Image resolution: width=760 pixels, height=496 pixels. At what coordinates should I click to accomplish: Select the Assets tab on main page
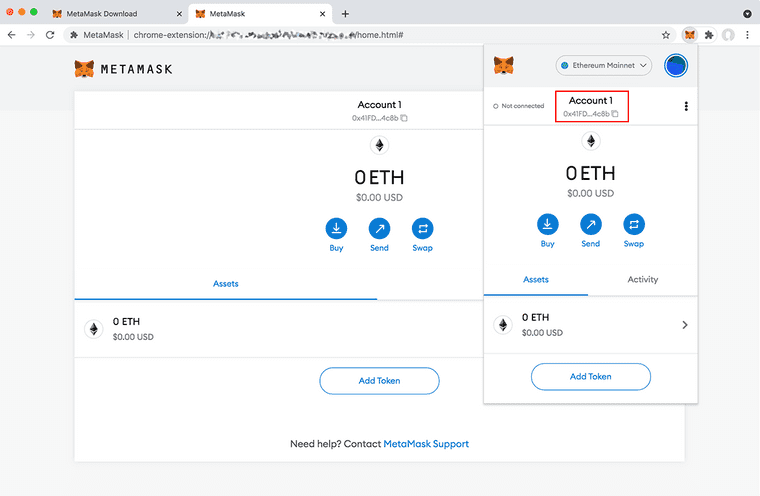pyautogui.click(x=226, y=284)
